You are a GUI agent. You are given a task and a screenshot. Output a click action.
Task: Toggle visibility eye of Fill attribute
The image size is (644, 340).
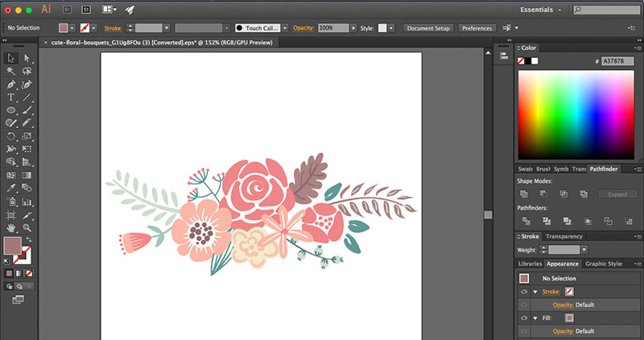click(524, 318)
